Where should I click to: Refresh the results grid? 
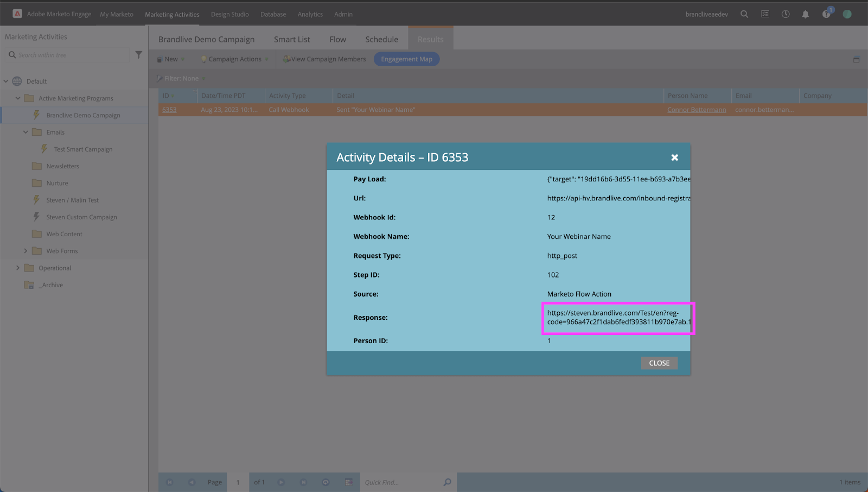[x=325, y=482]
